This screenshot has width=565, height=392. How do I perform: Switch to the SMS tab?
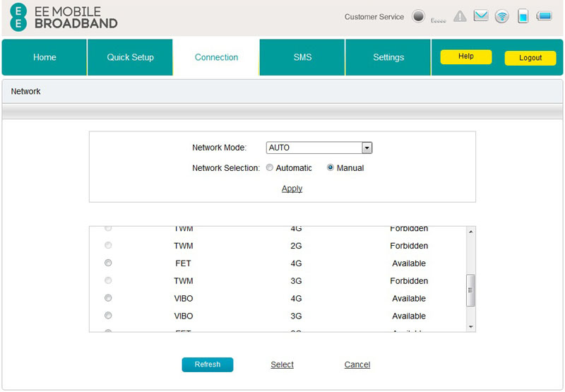(302, 57)
